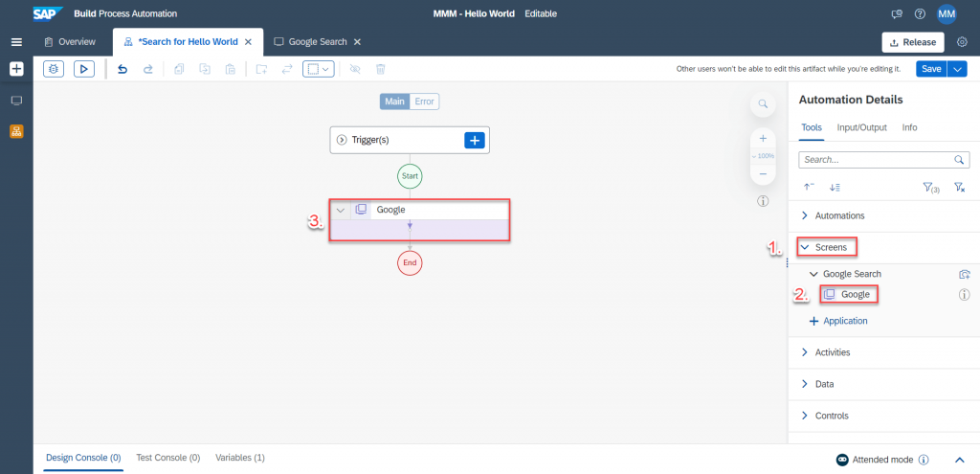Open help question mark icon

920,13
